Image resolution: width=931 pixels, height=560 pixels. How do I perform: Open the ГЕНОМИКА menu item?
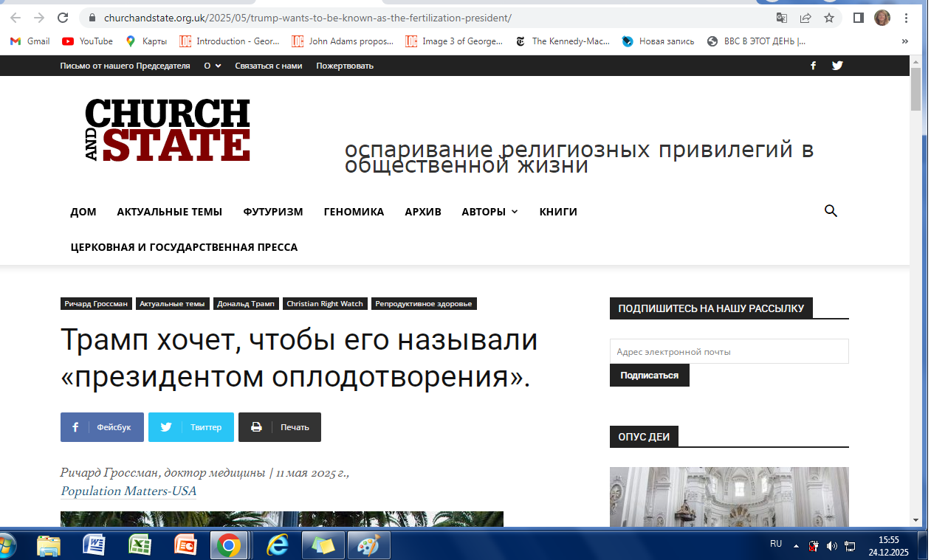point(354,212)
